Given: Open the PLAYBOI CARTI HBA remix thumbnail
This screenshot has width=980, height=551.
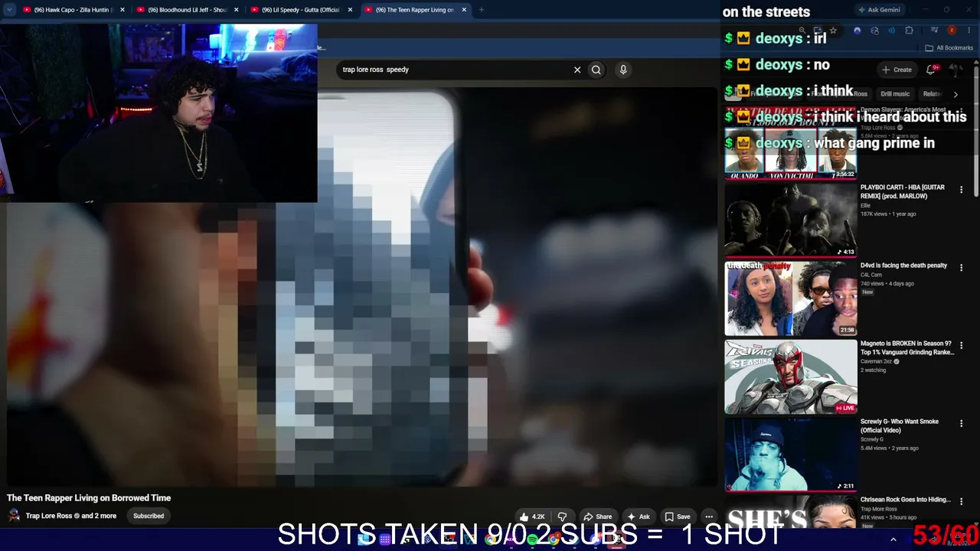Looking at the screenshot, I should (791, 220).
